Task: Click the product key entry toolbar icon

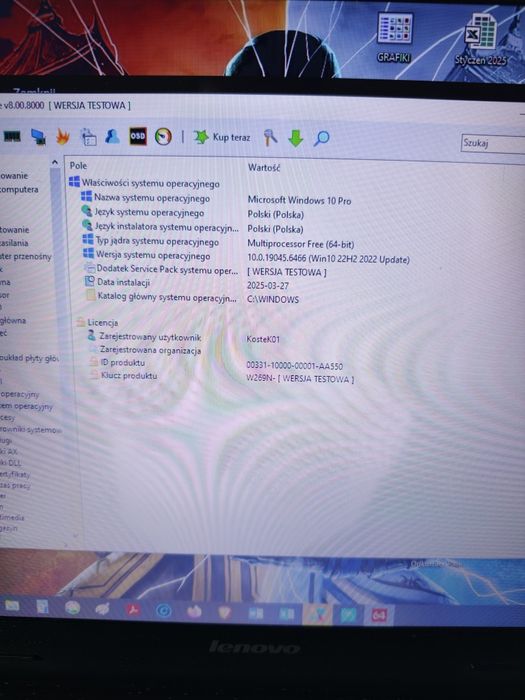Action: click(270, 138)
